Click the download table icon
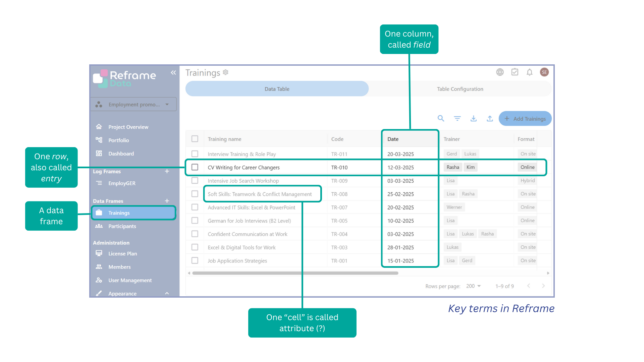The image size is (644, 362). pyautogui.click(x=473, y=118)
